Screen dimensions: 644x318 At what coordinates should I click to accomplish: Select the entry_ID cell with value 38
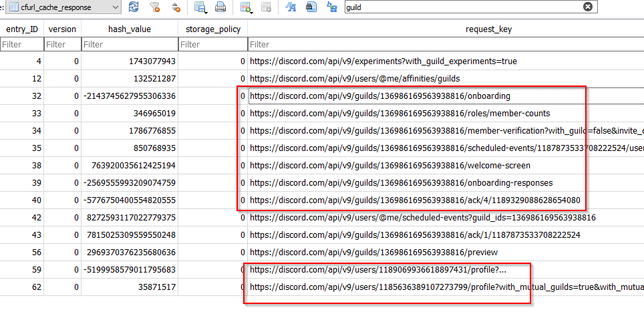tap(22, 166)
